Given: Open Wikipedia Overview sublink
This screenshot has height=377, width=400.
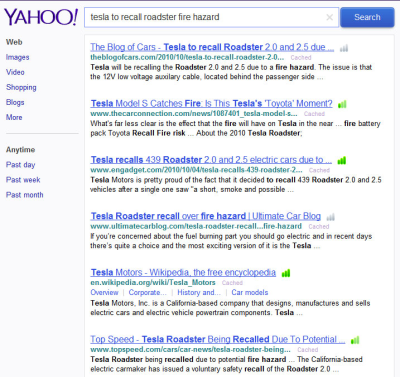Looking at the screenshot, I should click(104, 292).
